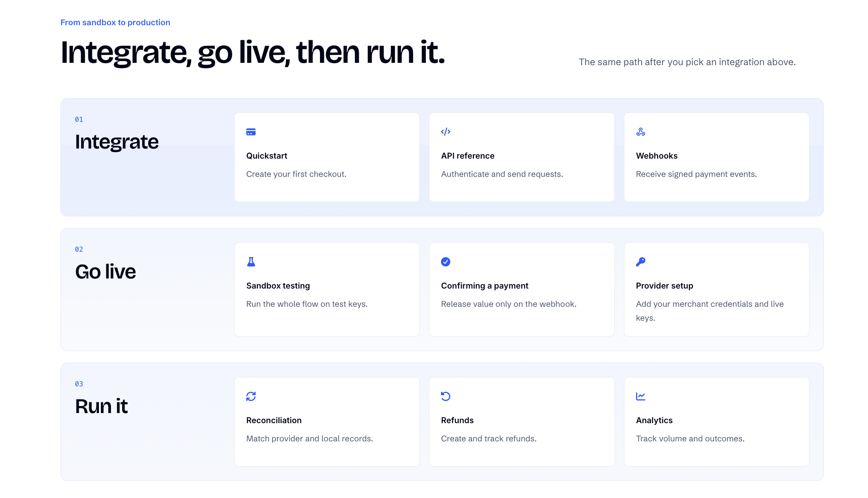Click the Provider setup key icon
The width and height of the screenshot is (868, 498).
[x=641, y=262]
